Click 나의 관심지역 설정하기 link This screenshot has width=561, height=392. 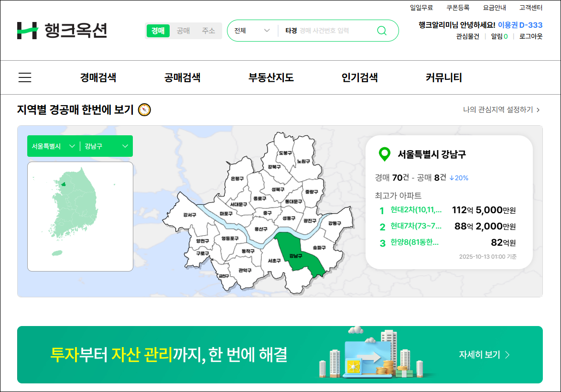click(x=501, y=109)
